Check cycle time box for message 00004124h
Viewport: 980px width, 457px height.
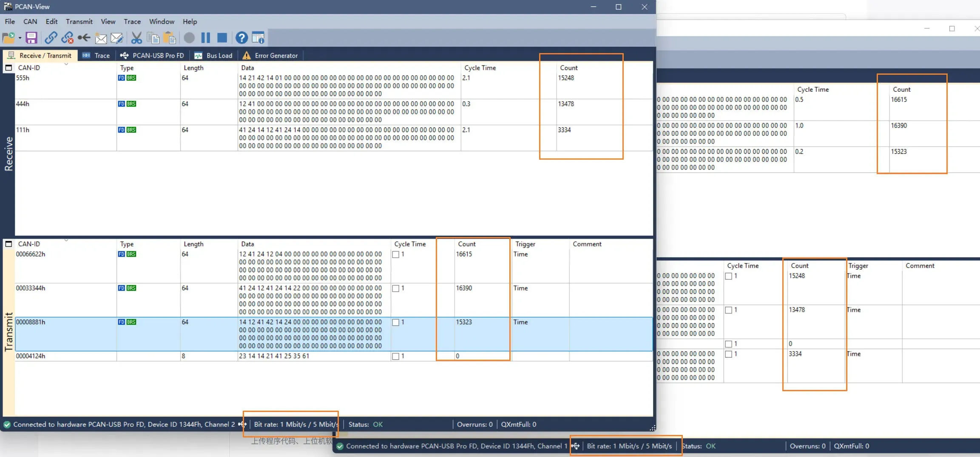pyautogui.click(x=396, y=356)
